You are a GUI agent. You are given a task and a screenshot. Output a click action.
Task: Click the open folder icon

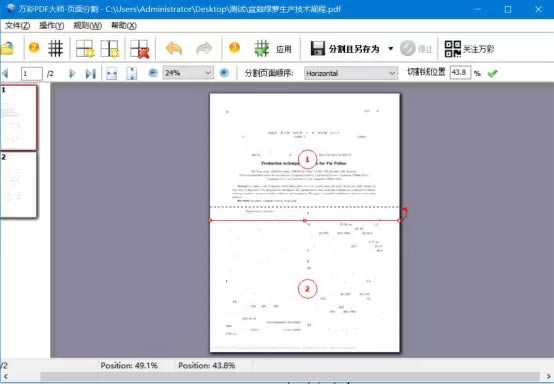tap(7, 48)
